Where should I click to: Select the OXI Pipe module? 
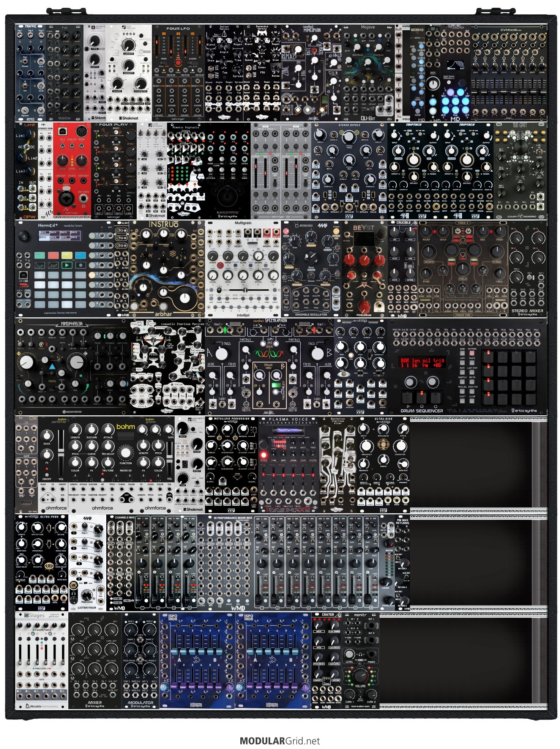pyautogui.click(x=27, y=464)
